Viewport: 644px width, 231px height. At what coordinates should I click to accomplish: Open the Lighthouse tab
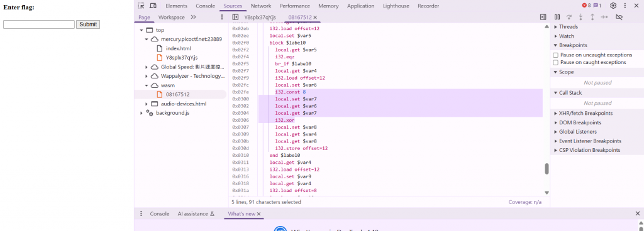coord(396,6)
